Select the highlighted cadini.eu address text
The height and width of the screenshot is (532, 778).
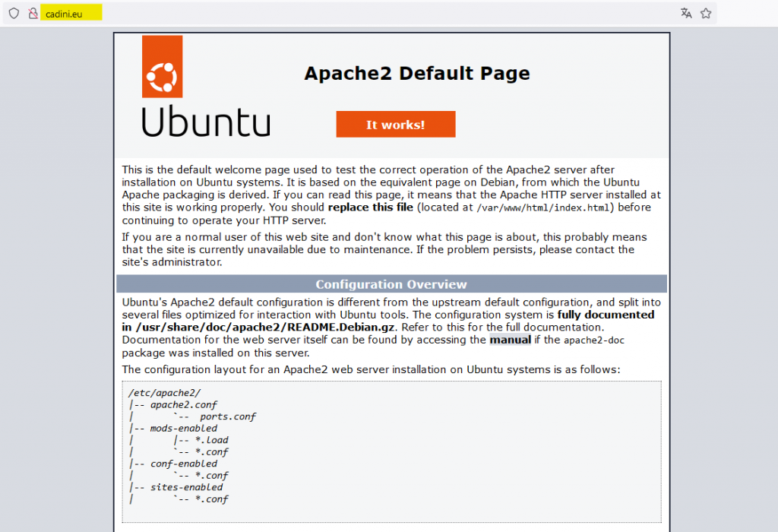[x=63, y=13]
